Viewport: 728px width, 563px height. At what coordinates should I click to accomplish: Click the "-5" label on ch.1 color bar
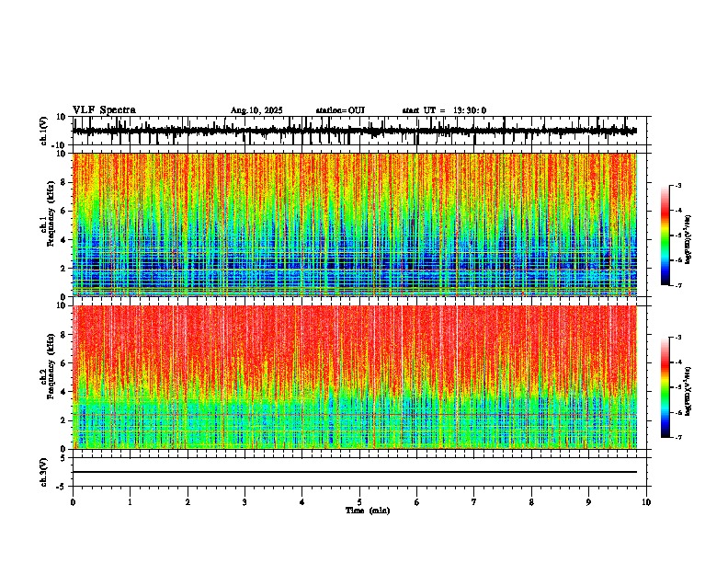[x=678, y=236]
